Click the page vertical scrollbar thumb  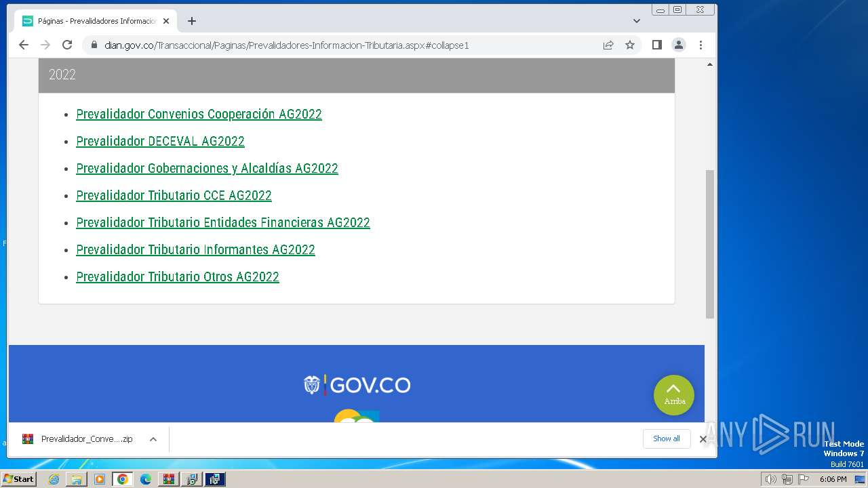point(710,244)
